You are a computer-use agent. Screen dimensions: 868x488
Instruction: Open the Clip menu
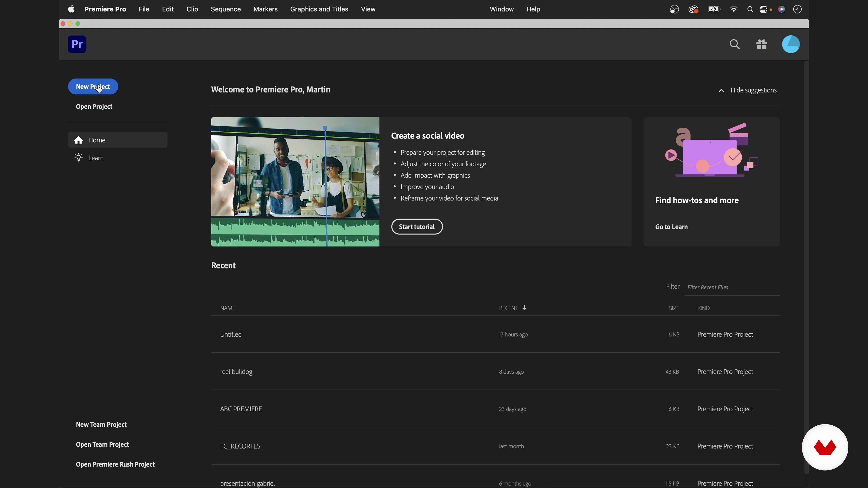[x=192, y=9]
